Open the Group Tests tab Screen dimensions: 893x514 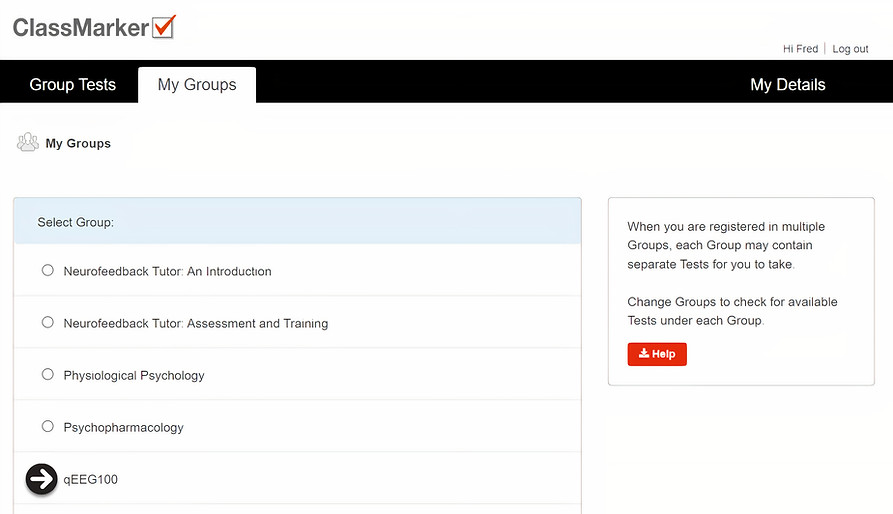click(72, 84)
